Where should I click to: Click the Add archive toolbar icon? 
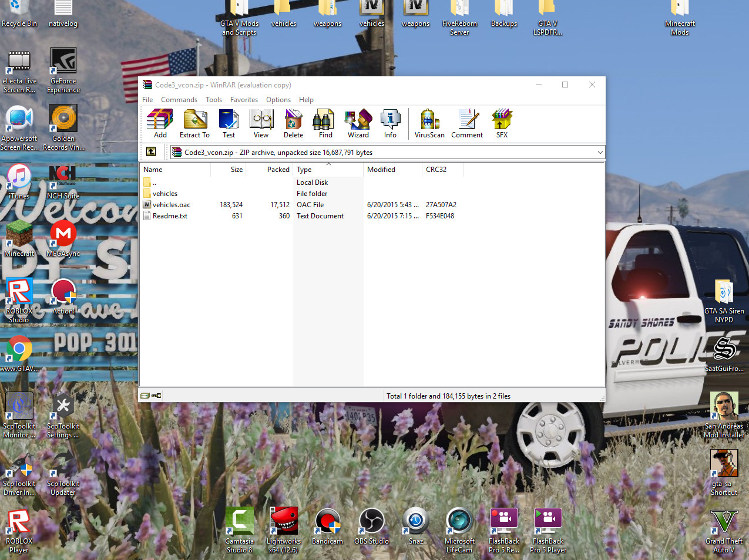tap(160, 123)
